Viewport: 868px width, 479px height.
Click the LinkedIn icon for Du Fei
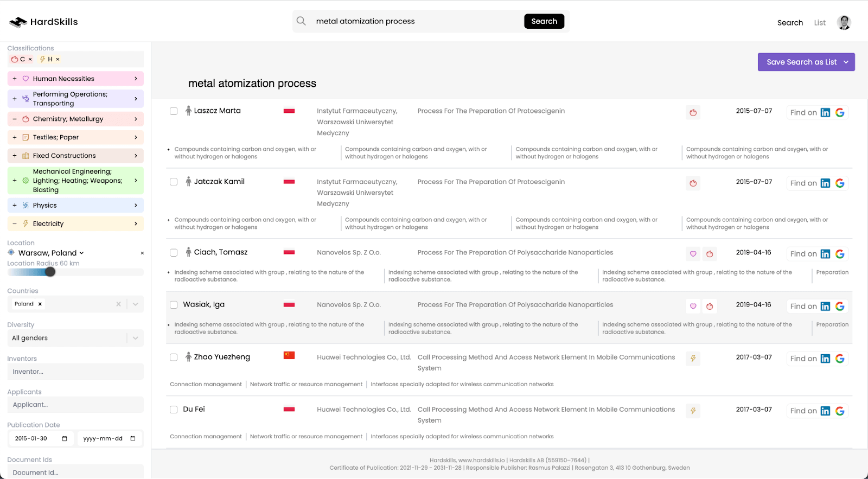point(825,411)
